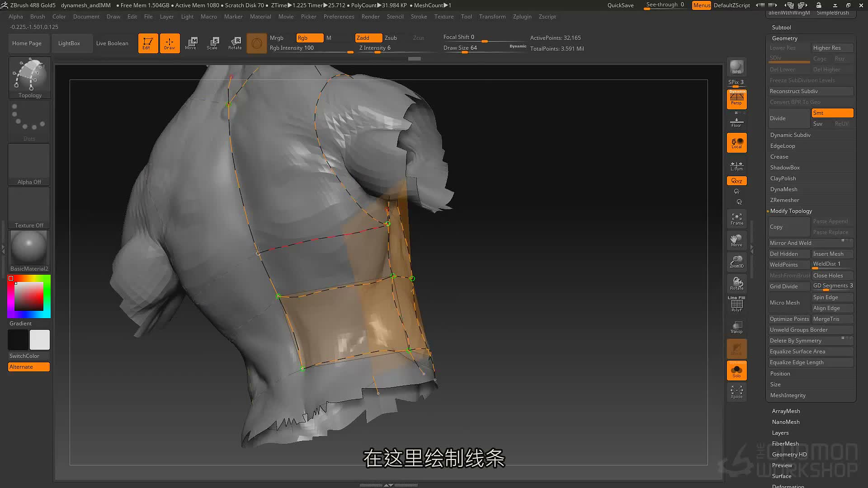Click the BPR render icon
This screenshot has height=488, width=868.
pyautogui.click(x=736, y=67)
